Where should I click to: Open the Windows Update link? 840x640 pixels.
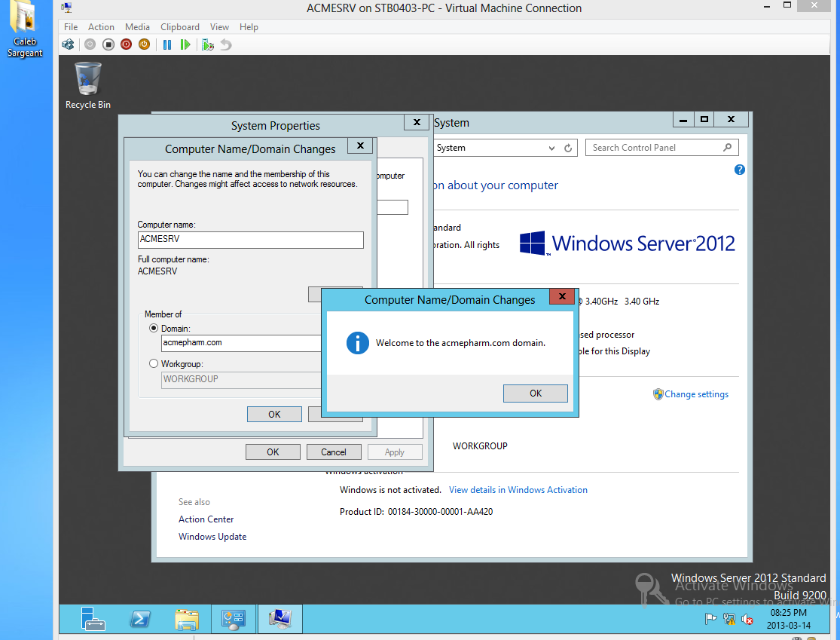coord(212,537)
